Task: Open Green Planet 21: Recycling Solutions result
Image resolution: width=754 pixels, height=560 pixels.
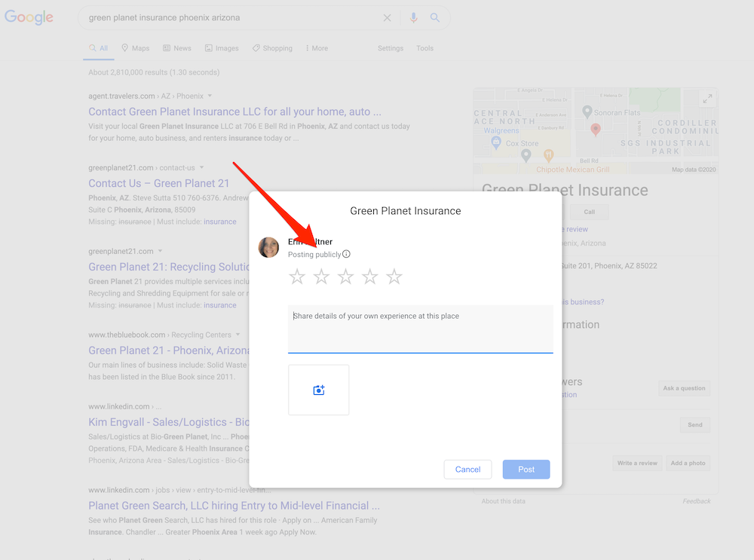Action: coord(168,267)
